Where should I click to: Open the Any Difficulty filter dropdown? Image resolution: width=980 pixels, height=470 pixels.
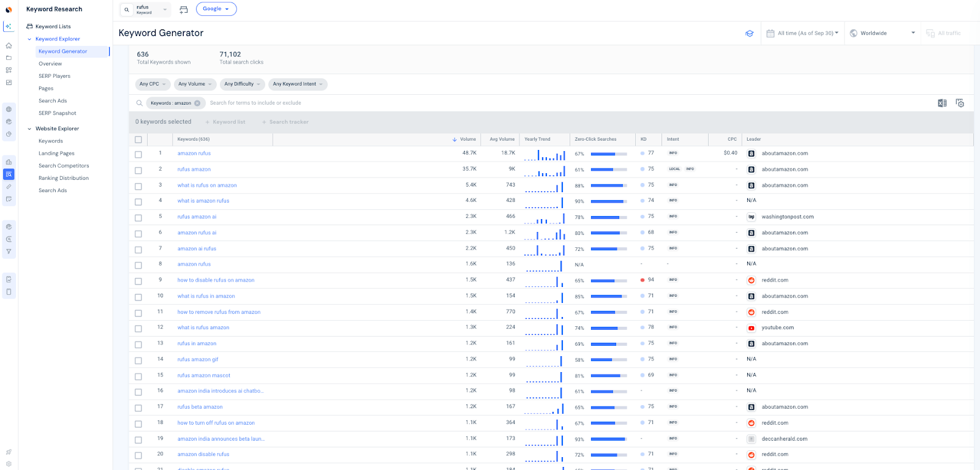point(242,84)
